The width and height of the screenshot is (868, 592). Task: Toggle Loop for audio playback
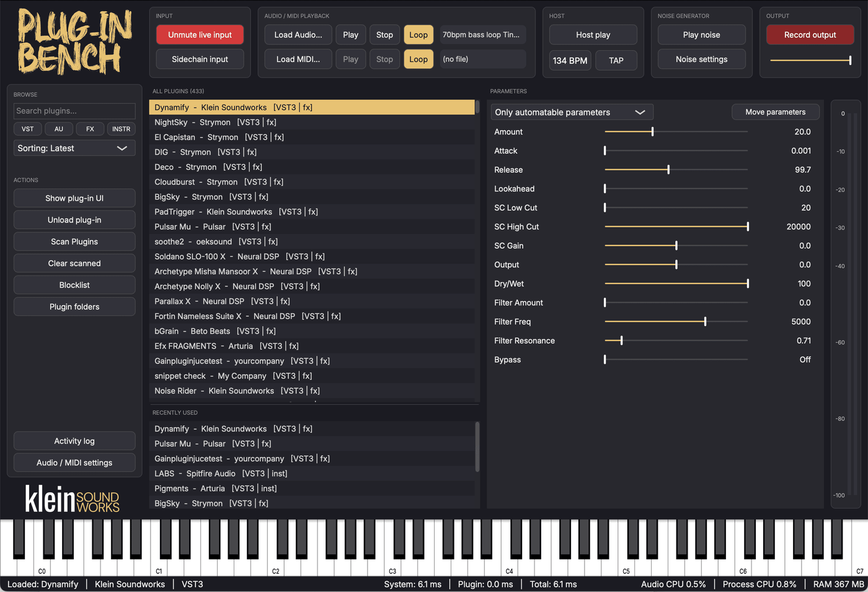(418, 35)
